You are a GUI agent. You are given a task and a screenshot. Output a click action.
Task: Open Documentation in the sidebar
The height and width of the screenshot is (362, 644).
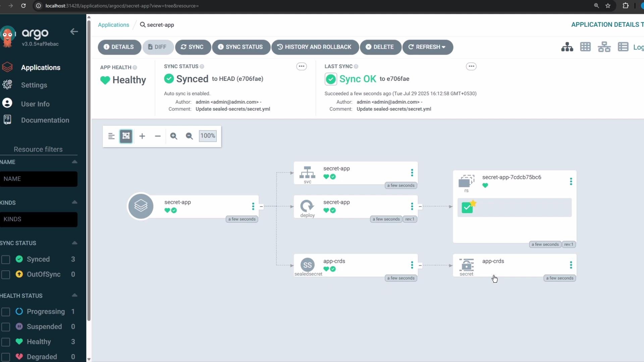click(x=45, y=120)
